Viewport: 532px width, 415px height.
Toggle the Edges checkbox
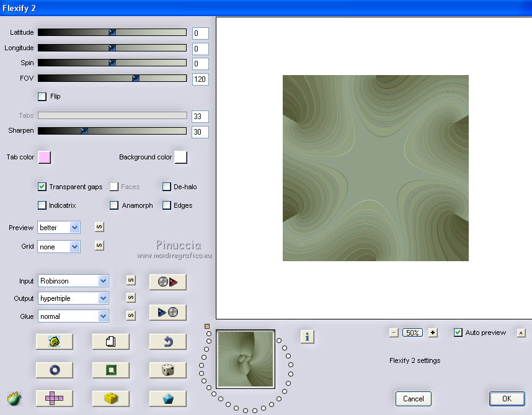[167, 205]
